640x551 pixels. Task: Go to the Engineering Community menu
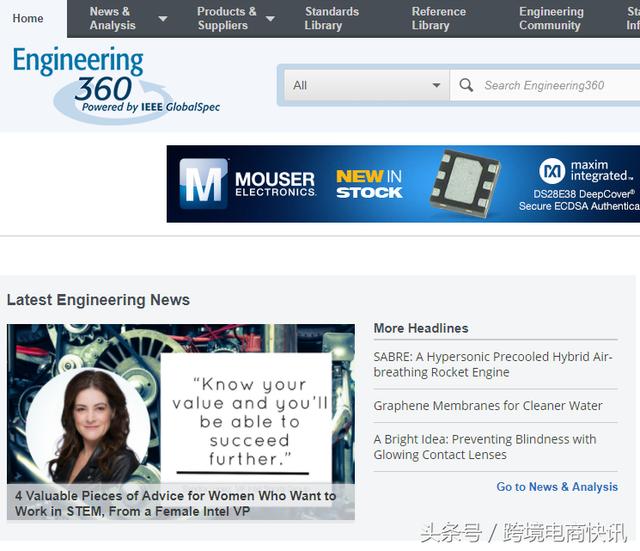point(551,19)
